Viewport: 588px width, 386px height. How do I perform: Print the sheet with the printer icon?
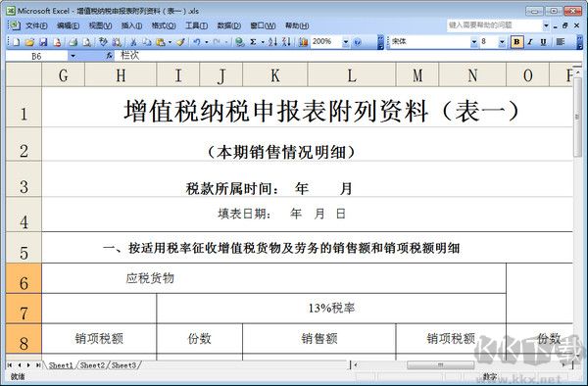(73, 42)
